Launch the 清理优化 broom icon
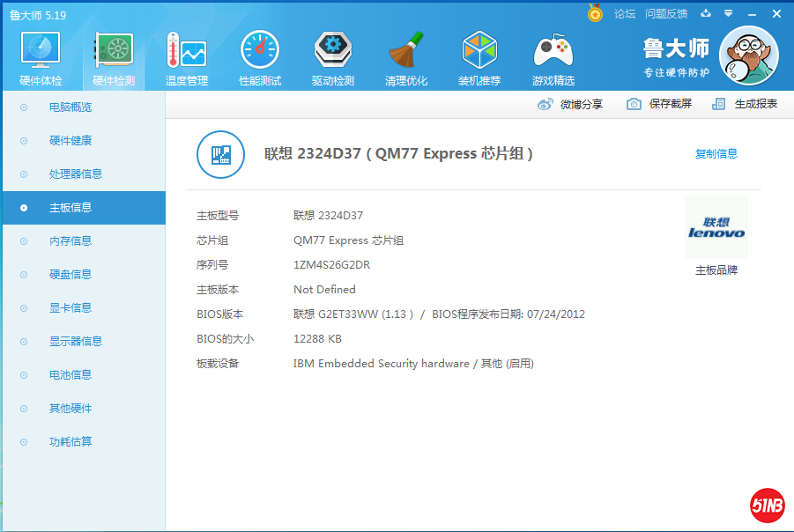The image size is (794, 532). point(406,51)
